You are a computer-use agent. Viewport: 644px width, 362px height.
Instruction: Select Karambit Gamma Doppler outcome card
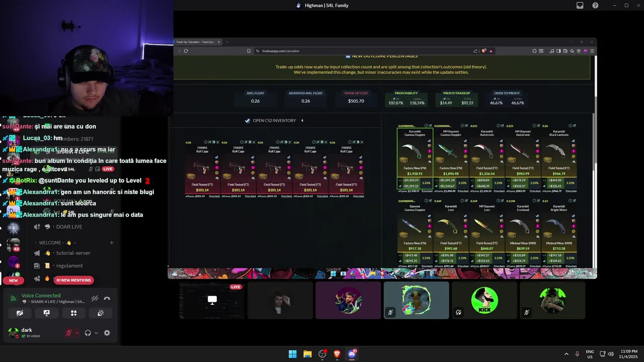point(415,158)
